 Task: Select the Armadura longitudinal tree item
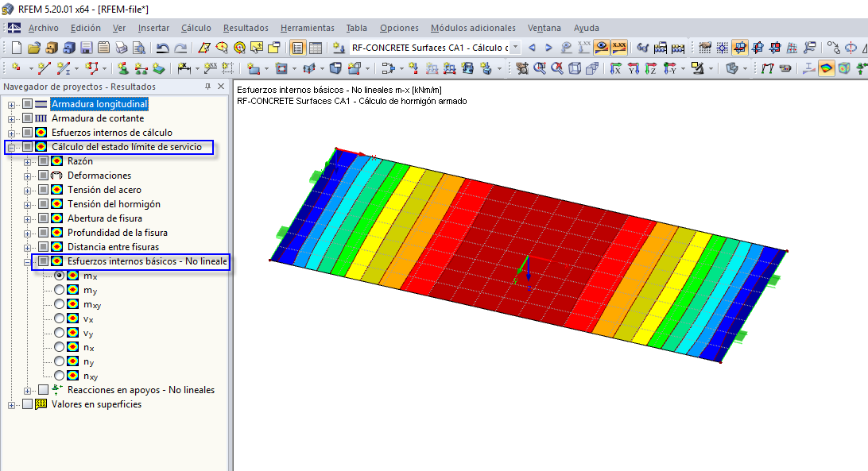point(99,103)
